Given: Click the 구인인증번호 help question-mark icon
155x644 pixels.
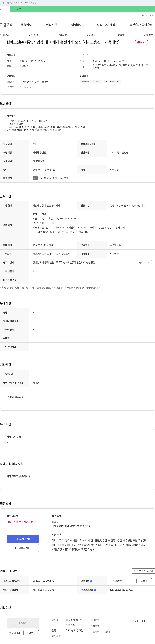Looking at the screenshot, I should click(x=95, y=590).
